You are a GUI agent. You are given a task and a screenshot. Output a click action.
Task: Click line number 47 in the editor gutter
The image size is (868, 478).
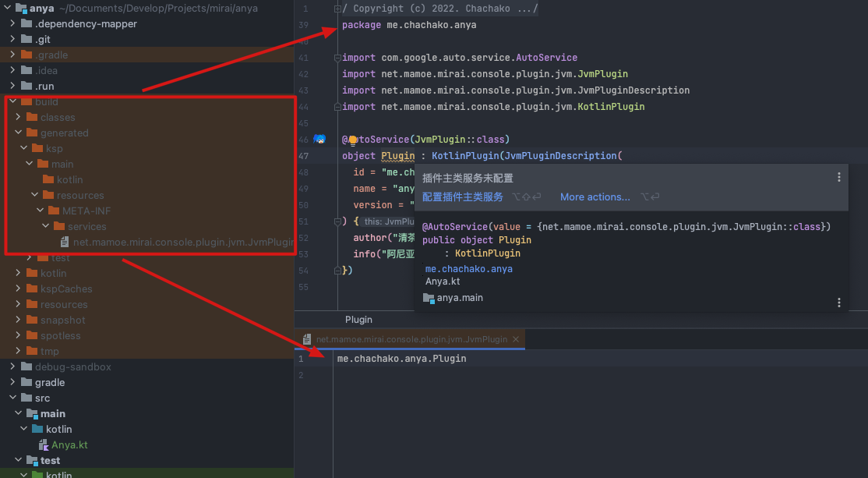304,155
